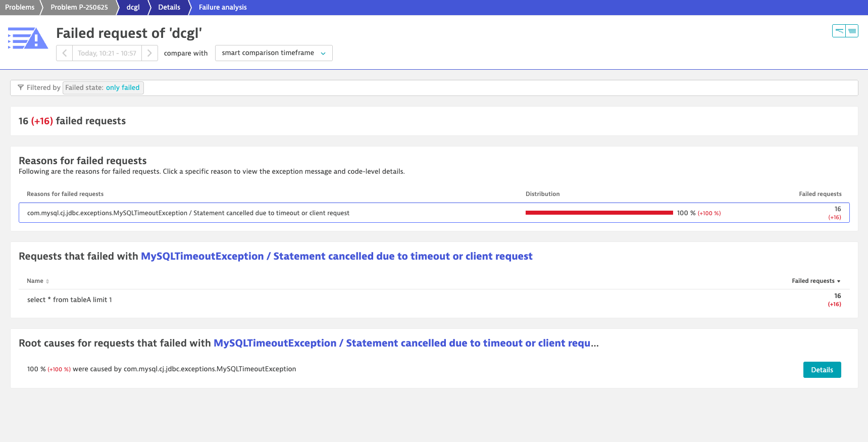868x442 pixels.
Task: Go to the next timeframe arrow
Action: pos(149,53)
